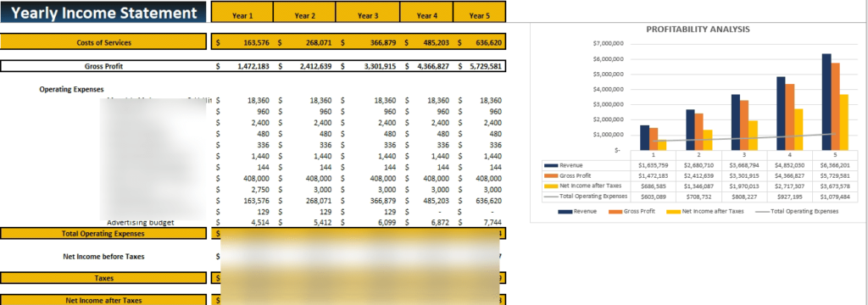The image size is (868, 305).
Task: Select the Total Operating Expenses row label
Action: [103, 234]
